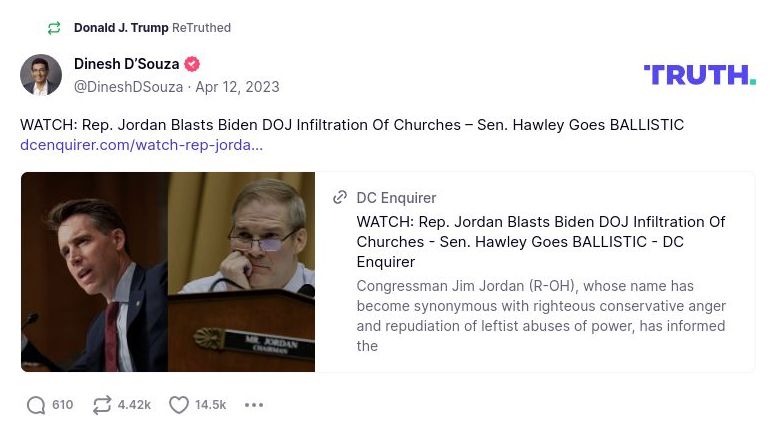The height and width of the screenshot is (436, 777).
Task: Click the link chain icon beside DC Enquirer
Action: (x=340, y=198)
